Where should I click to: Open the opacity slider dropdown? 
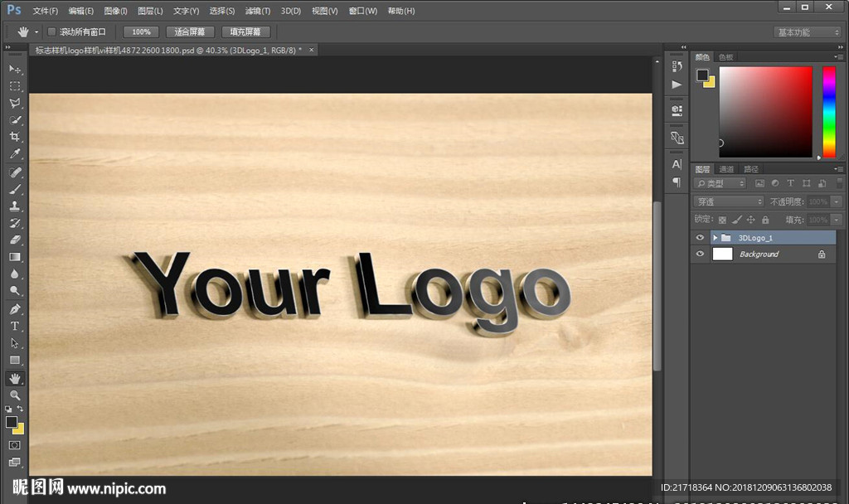point(837,201)
